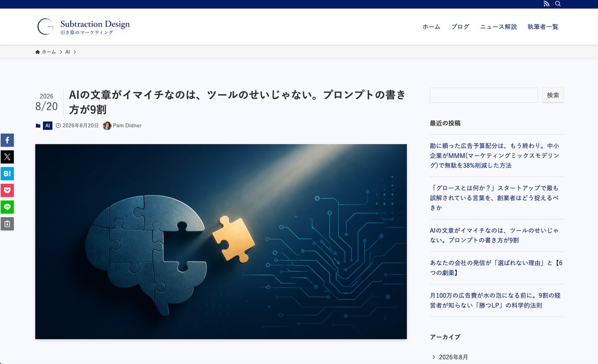The width and height of the screenshot is (598, 364).
Task: Click the Subtraction Design logo
Action: tap(84, 27)
